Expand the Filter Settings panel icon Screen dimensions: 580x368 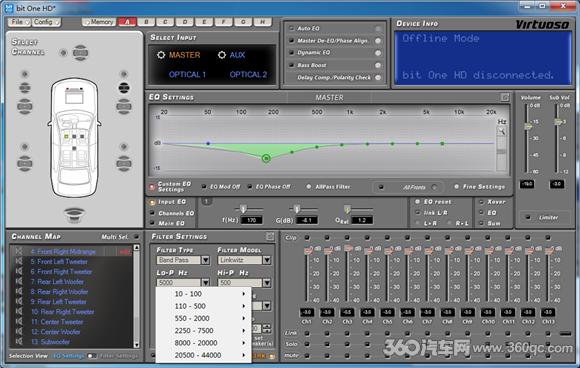pyautogui.click(x=270, y=236)
